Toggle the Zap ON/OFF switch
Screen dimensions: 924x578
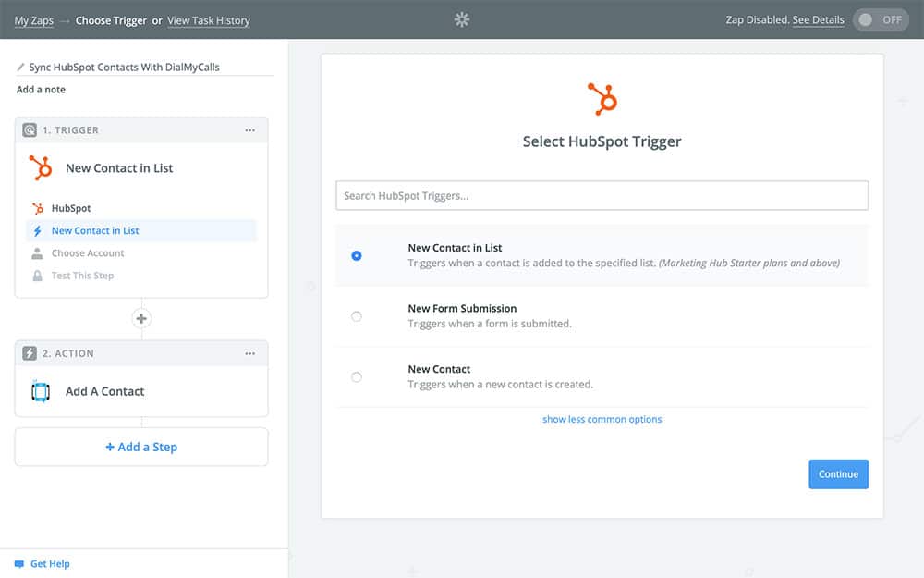point(881,19)
